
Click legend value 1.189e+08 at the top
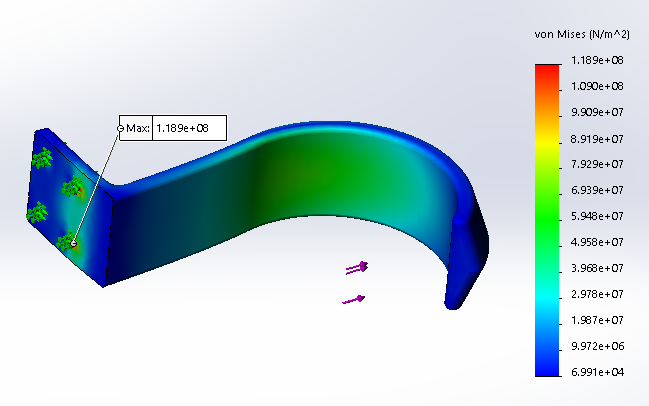597,60
